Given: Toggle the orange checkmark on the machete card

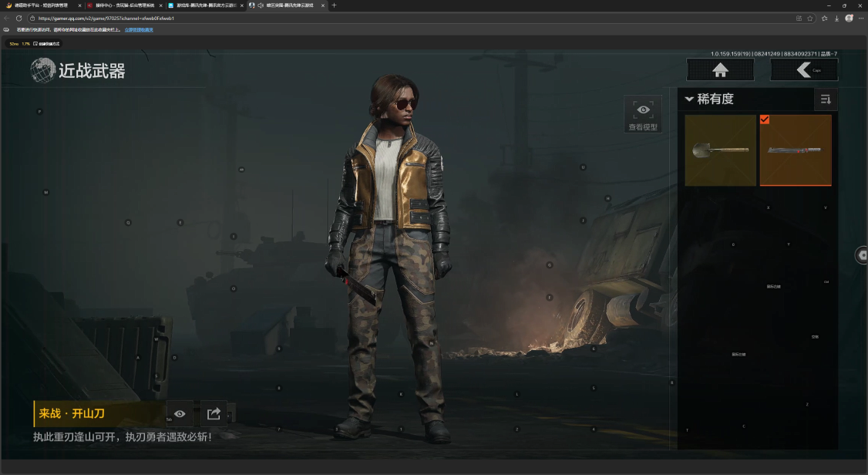Looking at the screenshot, I should tap(765, 119).
